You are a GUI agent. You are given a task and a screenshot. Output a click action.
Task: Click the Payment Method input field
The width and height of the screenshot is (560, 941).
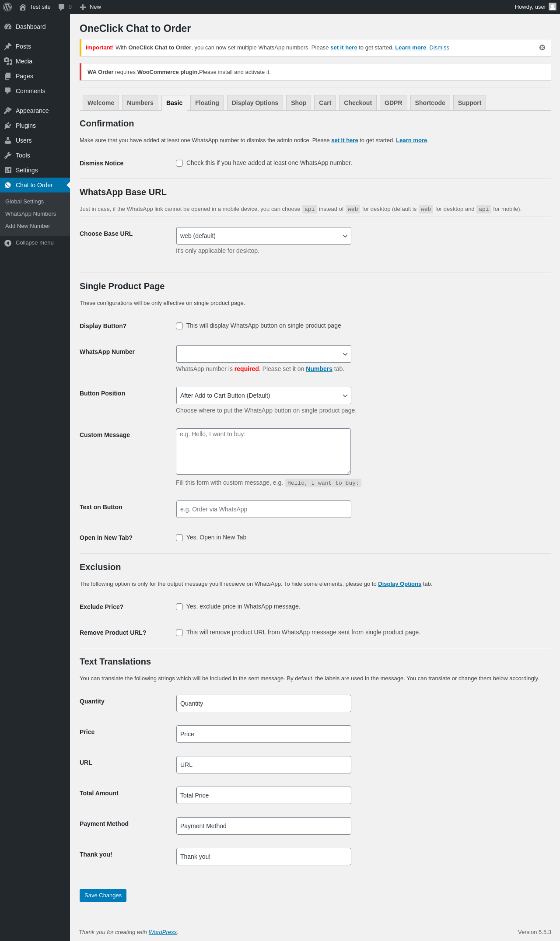click(264, 826)
